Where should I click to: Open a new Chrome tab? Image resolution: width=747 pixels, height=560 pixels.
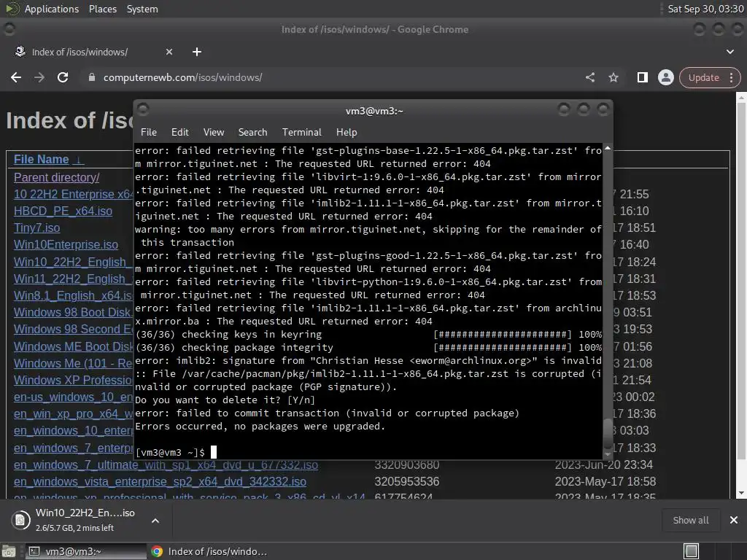point(197,52)
